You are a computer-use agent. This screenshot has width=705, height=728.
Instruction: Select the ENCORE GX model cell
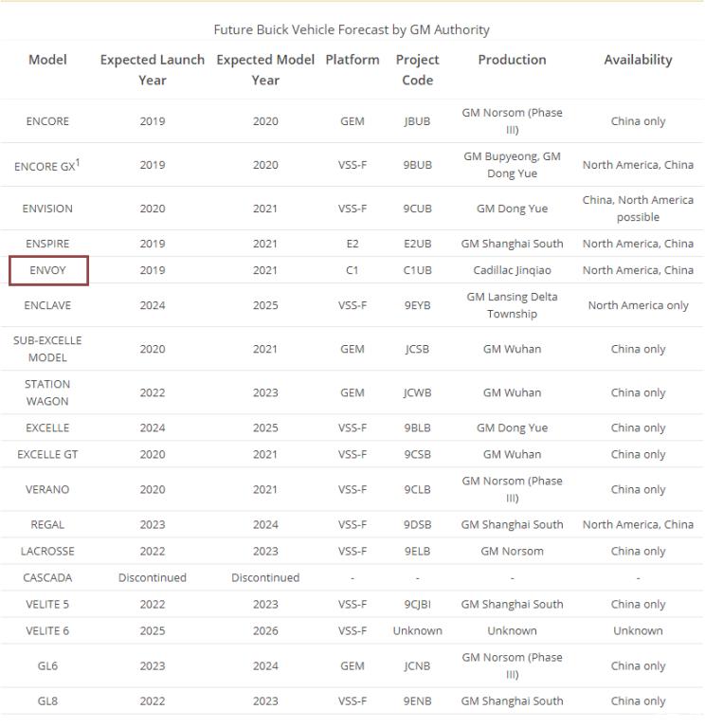click(x=47, y=165)
